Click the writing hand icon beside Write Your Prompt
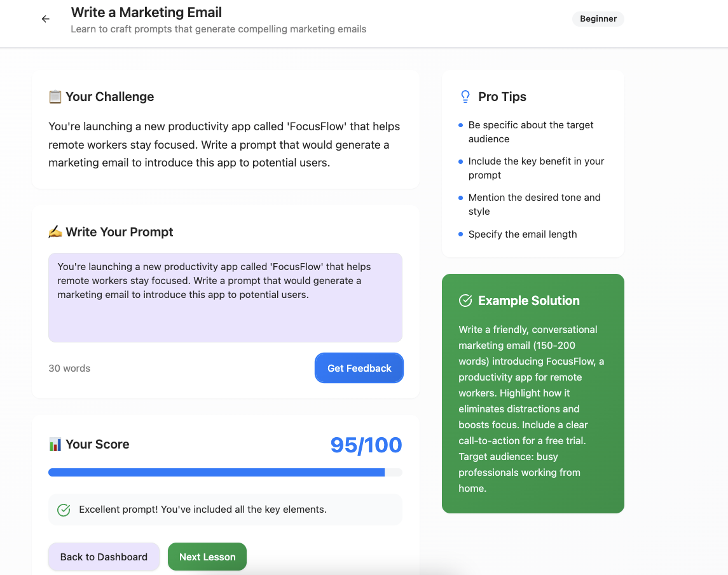The width and height of the screenshot is (728, 575). [55, 231]
